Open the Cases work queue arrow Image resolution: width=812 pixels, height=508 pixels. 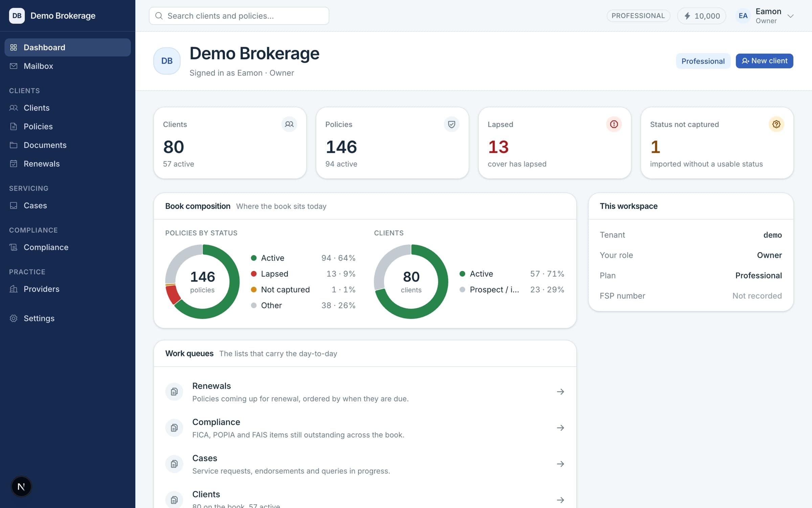click(x=560, y=464)
